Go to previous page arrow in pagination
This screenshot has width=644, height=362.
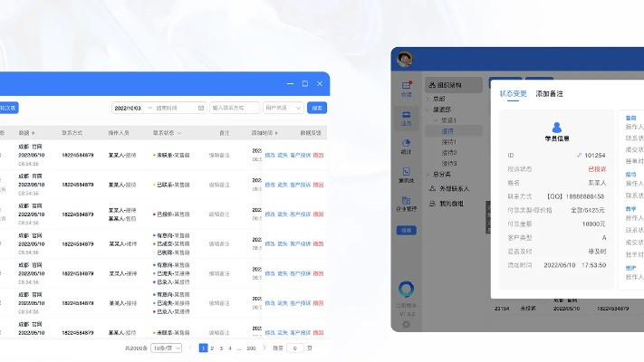(x=190, y=348)
